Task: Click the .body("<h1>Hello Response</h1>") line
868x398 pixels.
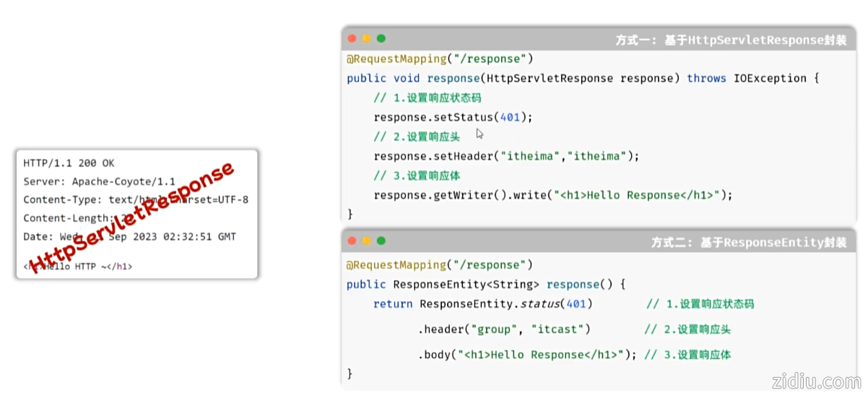Action: (x=527, y=355)
